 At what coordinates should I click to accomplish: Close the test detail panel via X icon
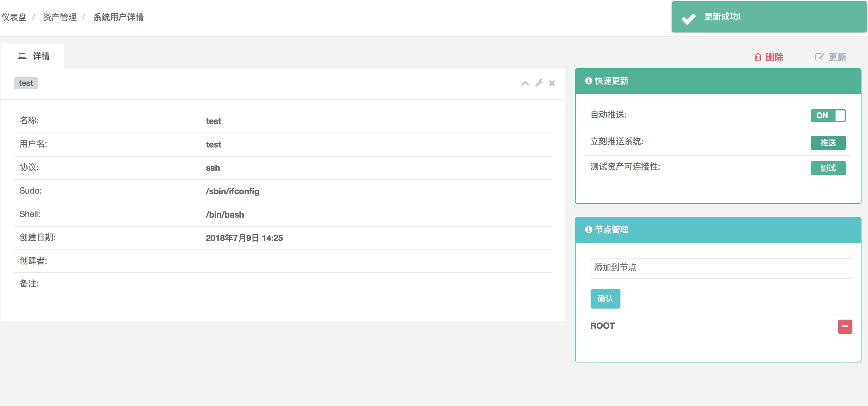pyautogui.click(x=552, y=83)
